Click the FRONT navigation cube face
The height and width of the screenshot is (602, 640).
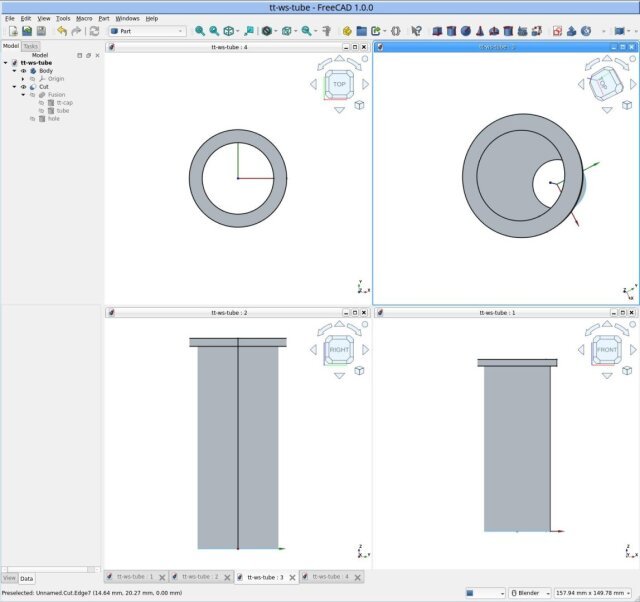pos(607,349)
